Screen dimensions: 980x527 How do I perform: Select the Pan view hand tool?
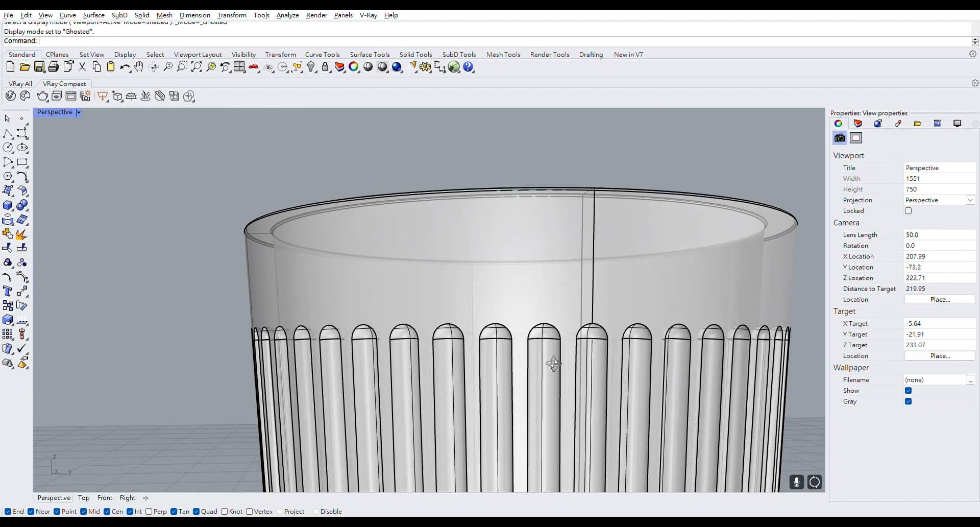139,67
